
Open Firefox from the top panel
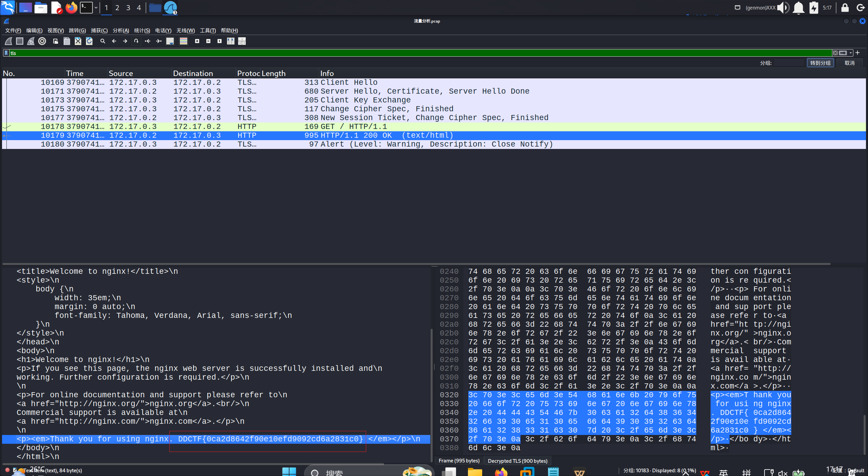(71, 7)
